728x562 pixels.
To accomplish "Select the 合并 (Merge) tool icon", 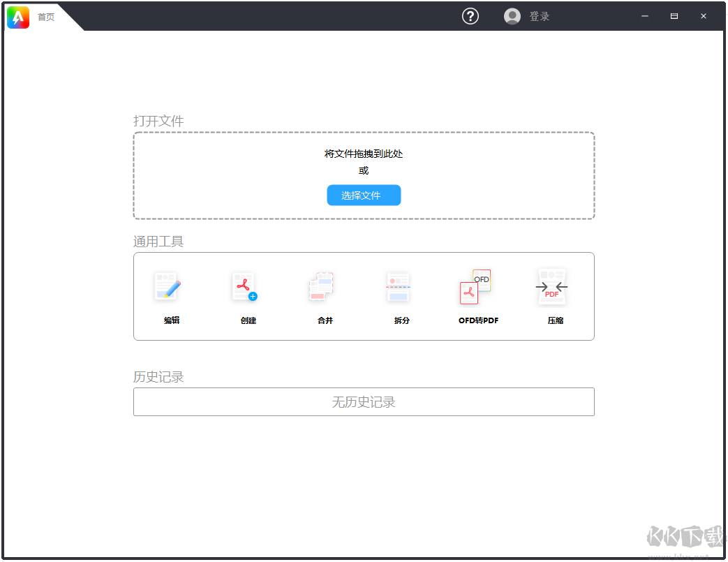I will pyautogui.click(x=321, y=287).
